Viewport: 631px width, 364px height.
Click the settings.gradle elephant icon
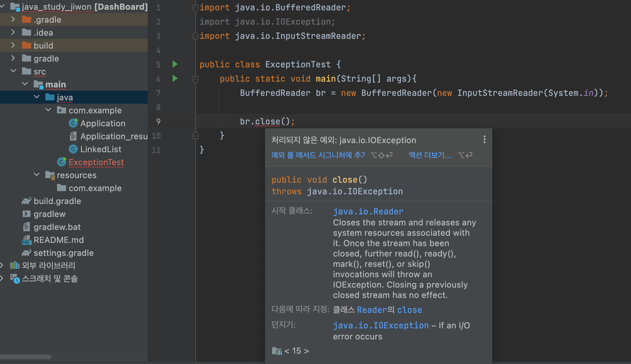(x=27, y=253)
